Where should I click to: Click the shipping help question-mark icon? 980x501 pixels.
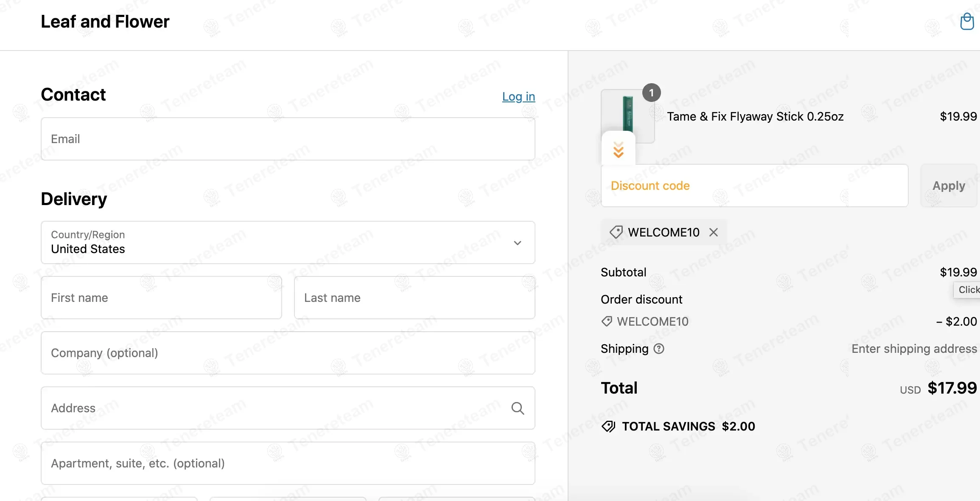(659, 349)
